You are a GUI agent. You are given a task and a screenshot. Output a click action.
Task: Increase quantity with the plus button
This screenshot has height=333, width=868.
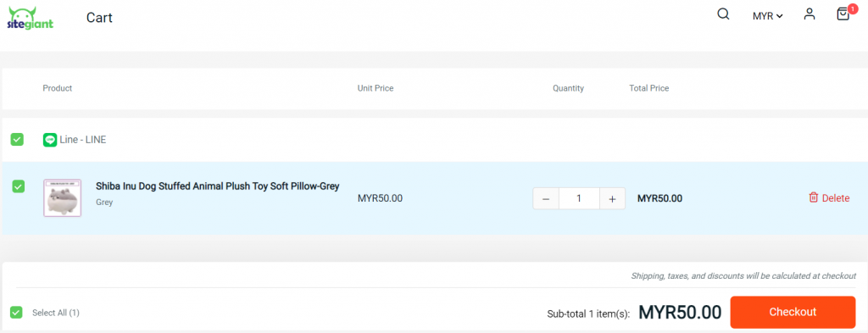click(612, 198)
